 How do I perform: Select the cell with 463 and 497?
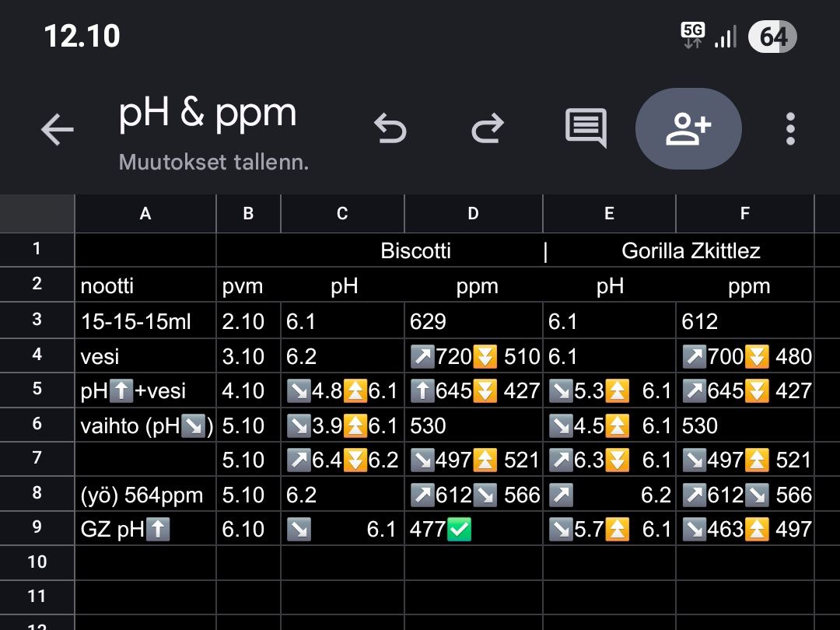744,529
